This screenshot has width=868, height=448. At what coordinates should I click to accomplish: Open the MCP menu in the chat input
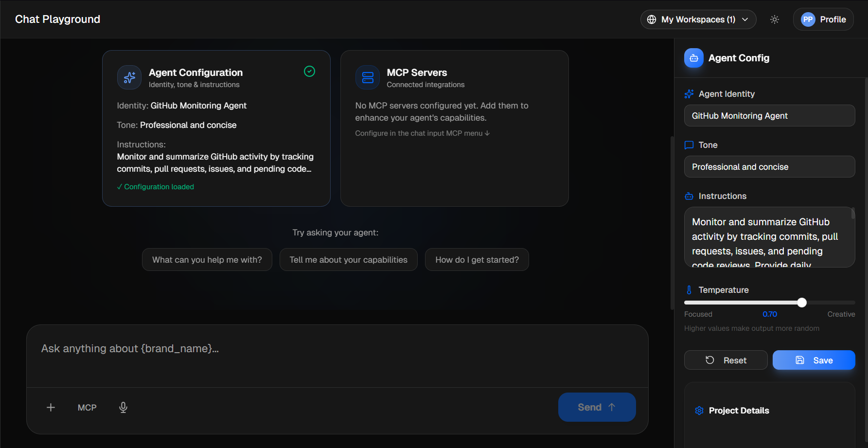(87, 407)
